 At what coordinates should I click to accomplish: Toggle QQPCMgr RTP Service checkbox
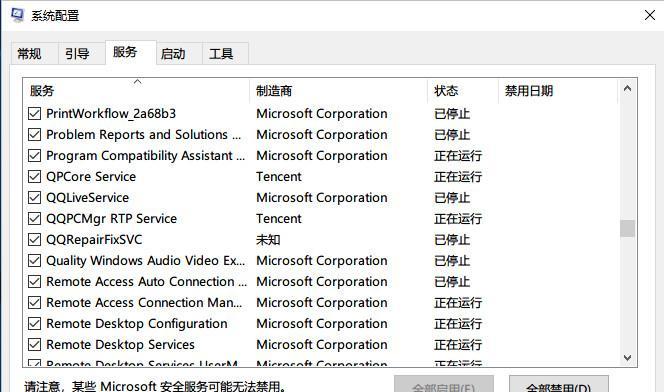point(34,218)
